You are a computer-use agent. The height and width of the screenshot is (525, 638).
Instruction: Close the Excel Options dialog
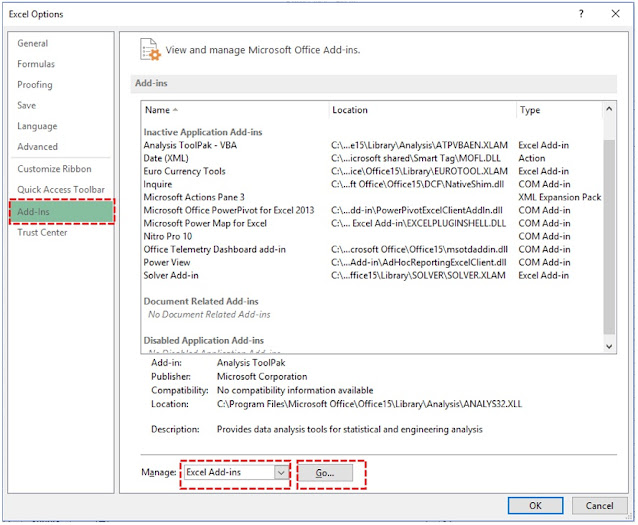pos(615,14)
